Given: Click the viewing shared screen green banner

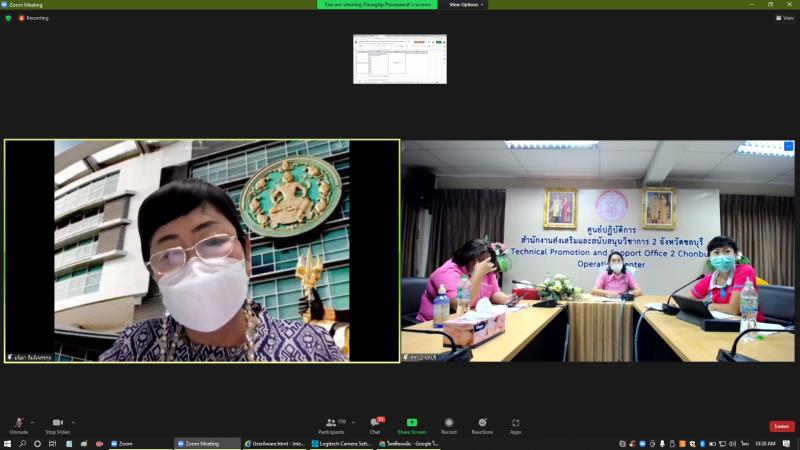Looking at the screenshot, I should pos(377,5).
